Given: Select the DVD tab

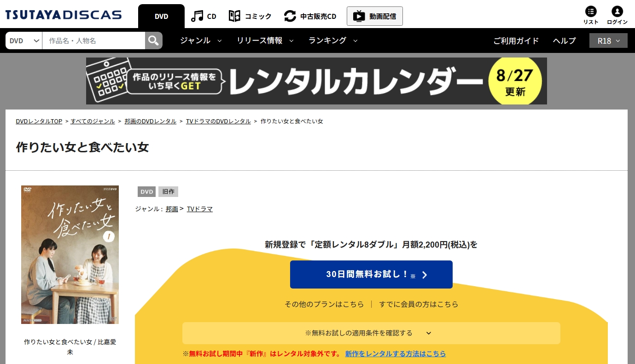Looking at the screenshot, I should pos(161,17).
